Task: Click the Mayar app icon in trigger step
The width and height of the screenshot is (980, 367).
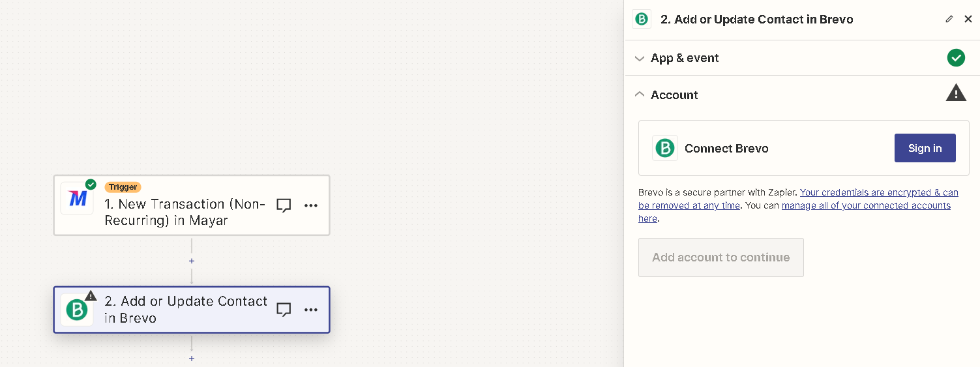Action: (77, 198)
